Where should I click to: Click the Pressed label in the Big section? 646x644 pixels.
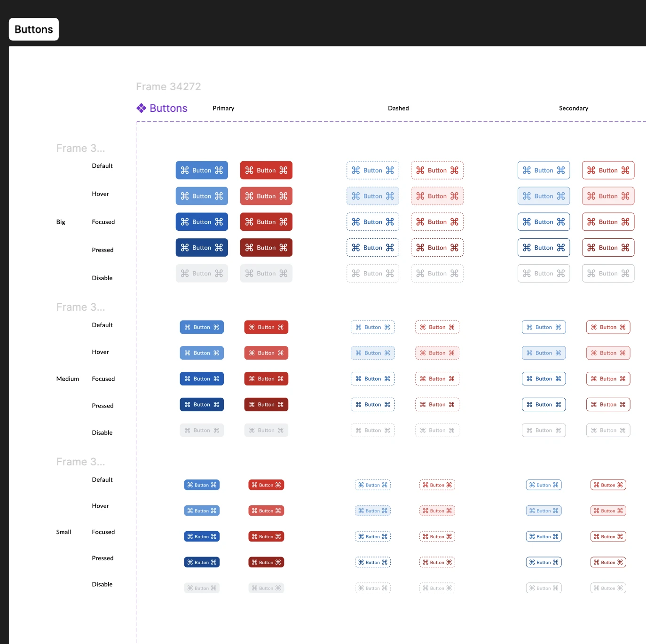102,250
